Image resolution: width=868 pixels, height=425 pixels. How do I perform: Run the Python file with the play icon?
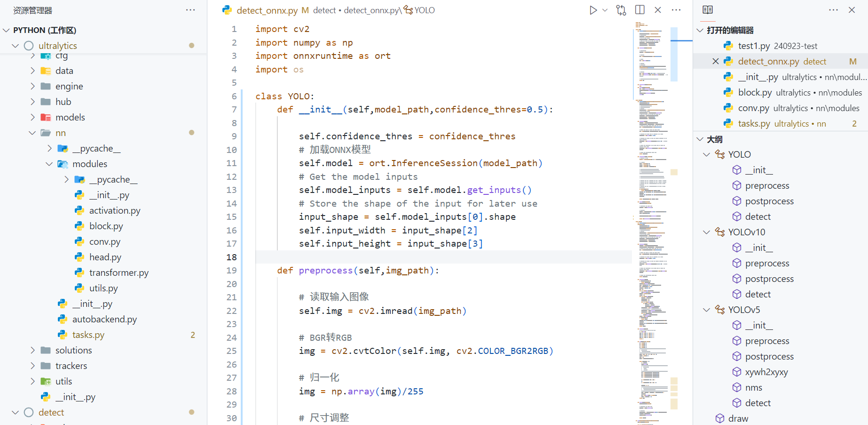593,10
